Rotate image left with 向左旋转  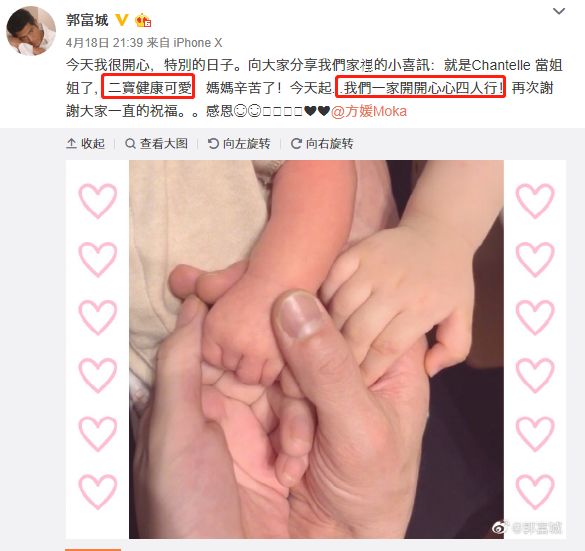pyautogui.click(x=239, y=144)
